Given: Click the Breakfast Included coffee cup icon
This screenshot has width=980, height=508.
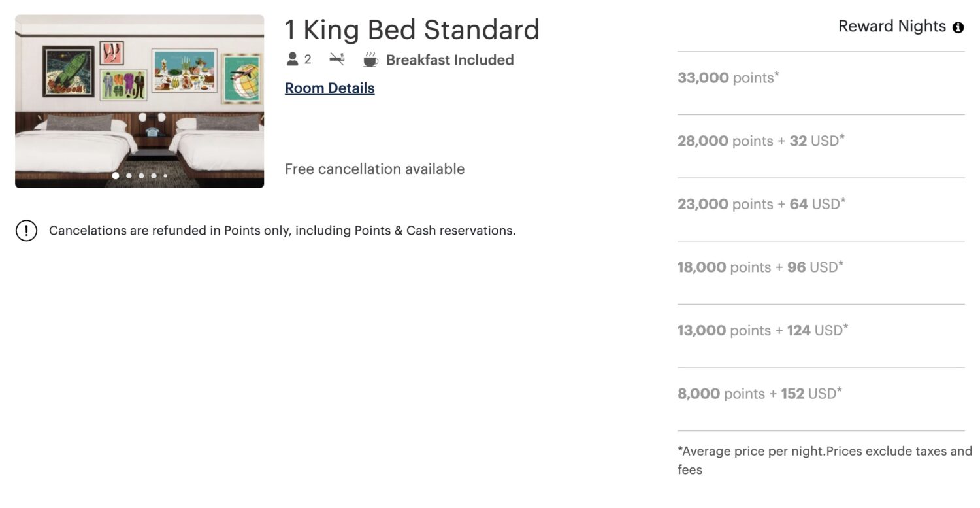Looking at the screenshot, I should click(370, 59).
